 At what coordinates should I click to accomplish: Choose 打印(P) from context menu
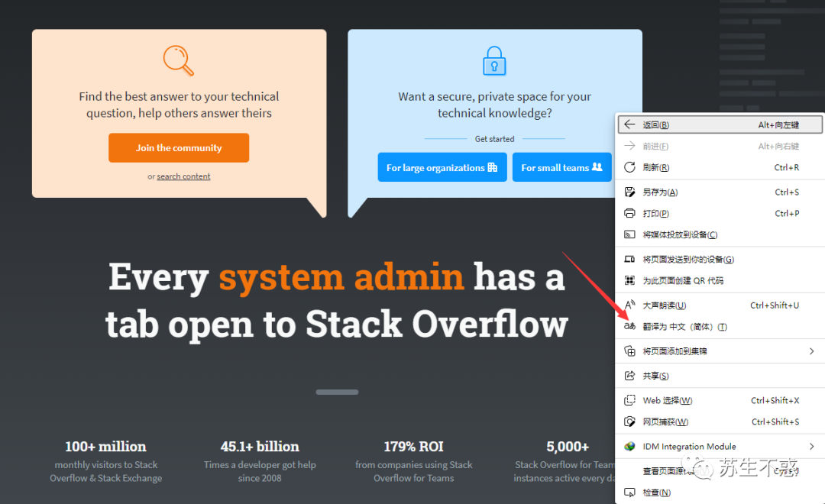[x=720, y=213]
